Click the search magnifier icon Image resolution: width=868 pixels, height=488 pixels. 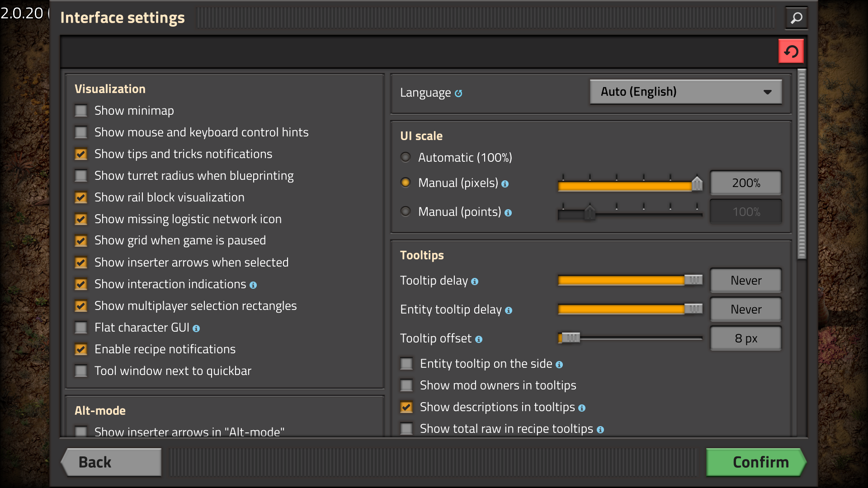pos(796,18)
